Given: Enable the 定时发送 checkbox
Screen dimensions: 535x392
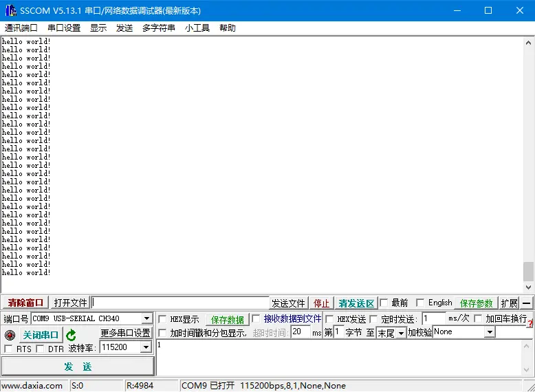Looking at the screenshot, I should tap(373, 319).
